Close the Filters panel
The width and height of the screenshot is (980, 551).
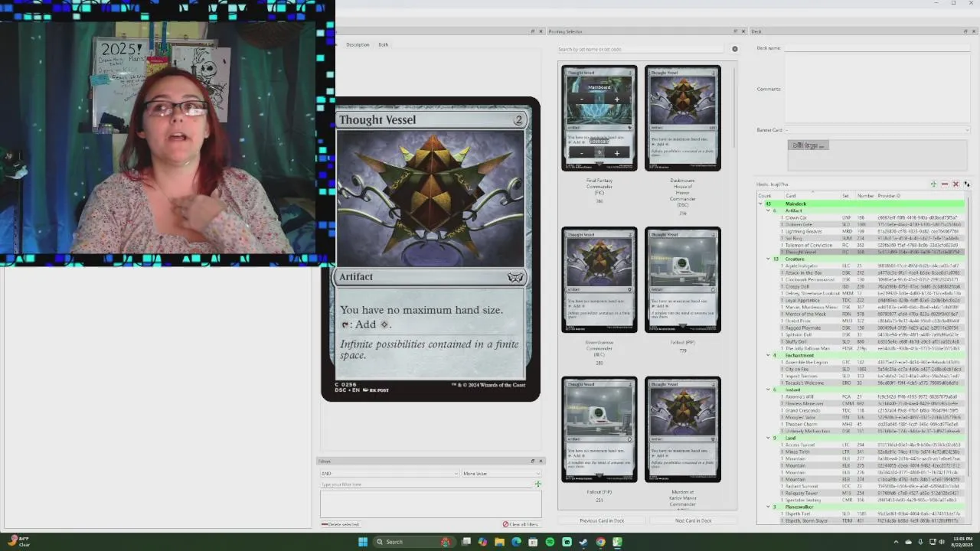click(541, 461)
